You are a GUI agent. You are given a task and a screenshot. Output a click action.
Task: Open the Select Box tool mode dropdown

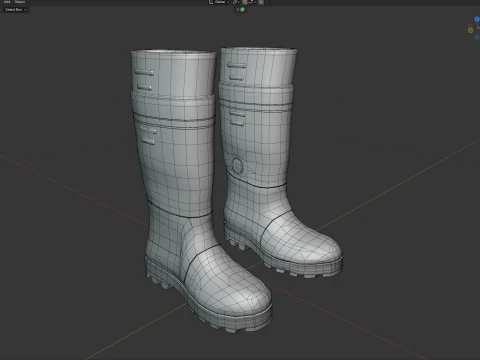(15, 10)
